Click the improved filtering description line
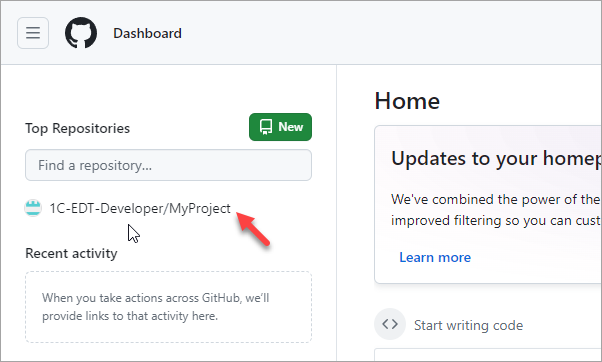This screenshot has height=362, width=602. (x=496, y=220)
